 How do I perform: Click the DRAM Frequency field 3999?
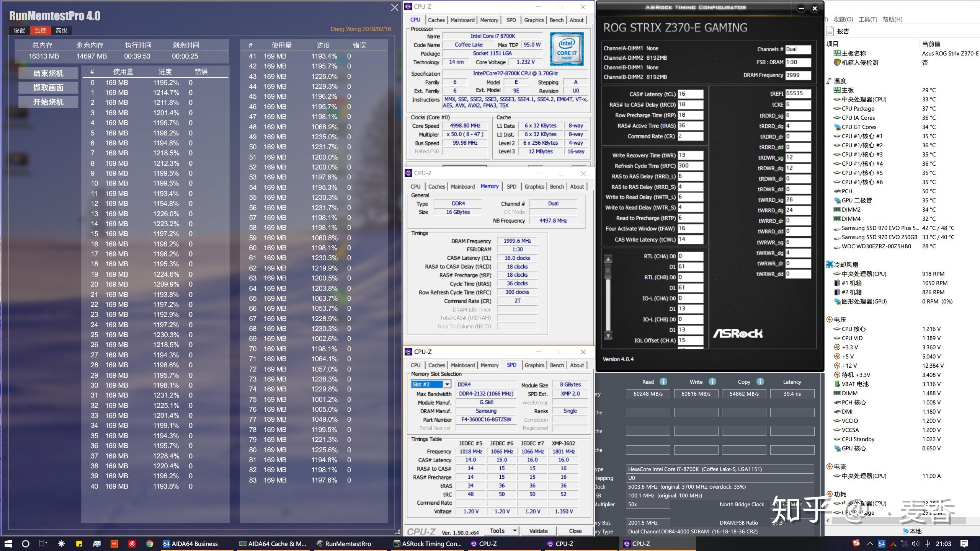pos(798,75)
